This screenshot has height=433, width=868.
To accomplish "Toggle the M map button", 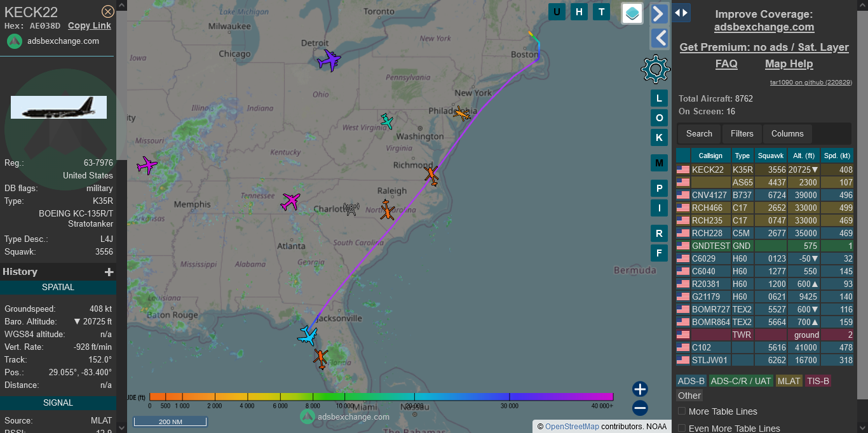I will [x=659, y=163].
